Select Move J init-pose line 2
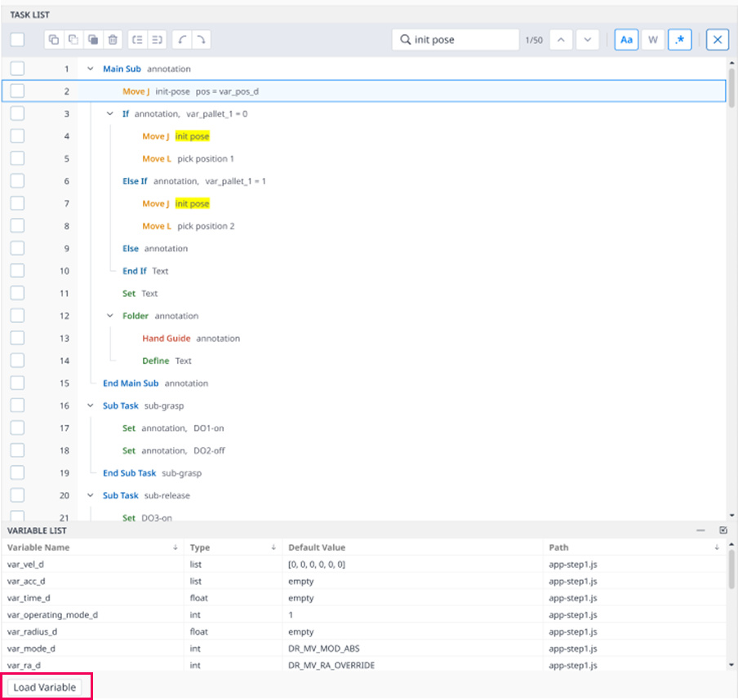Screen dimensions: 738x700 click(364, 91)
